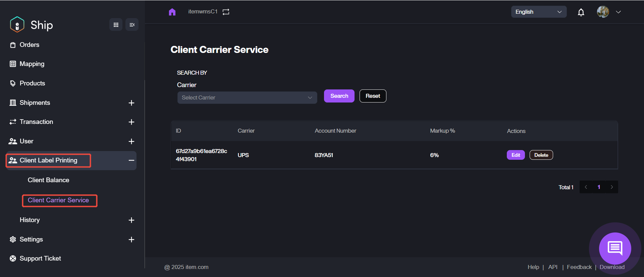
Task: Expand the Transaction submenu
Action: pyautogui.click(x=131, y=122)
